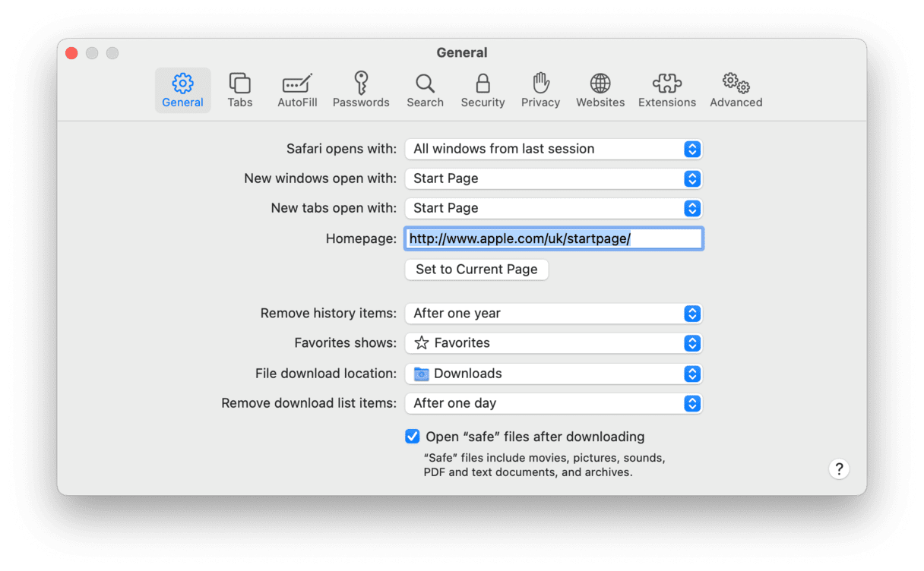Click the General window title text

[462, 53]
